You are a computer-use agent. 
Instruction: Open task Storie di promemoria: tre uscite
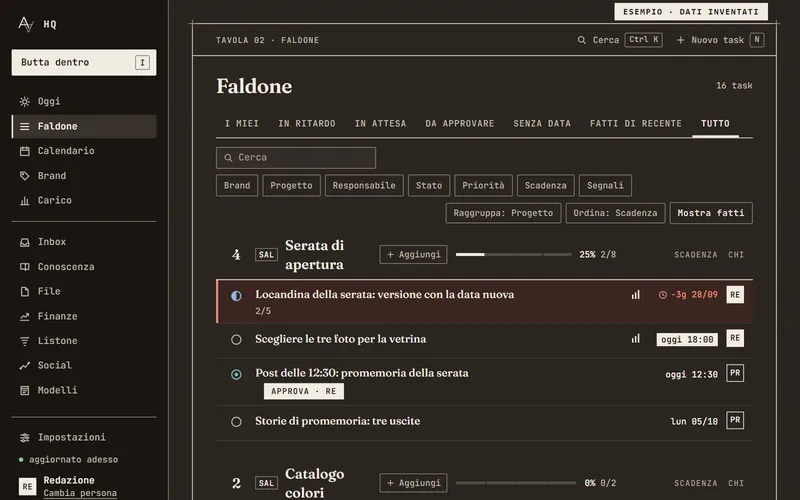(x=338, y=421)
